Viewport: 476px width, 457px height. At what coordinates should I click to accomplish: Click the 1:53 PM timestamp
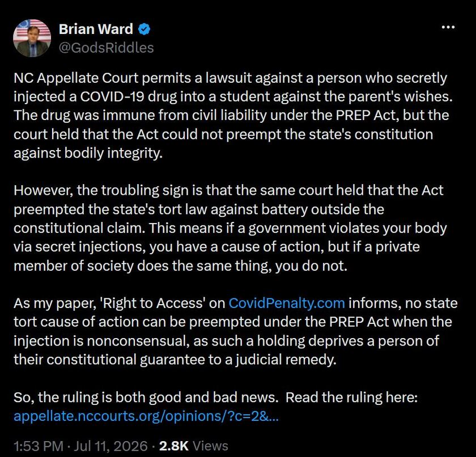pyautogui.click(x=39, y=446)
